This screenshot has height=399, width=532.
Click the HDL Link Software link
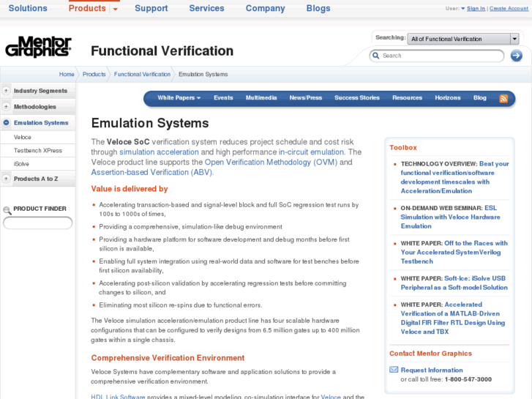coord(118,396)
